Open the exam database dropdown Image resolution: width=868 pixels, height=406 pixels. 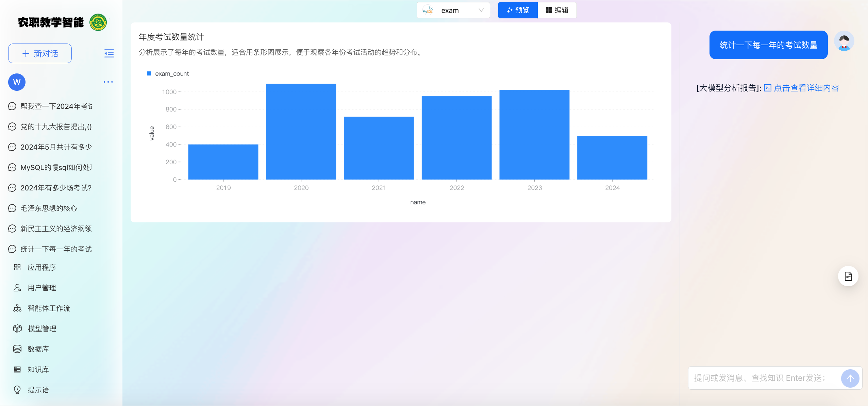tap(453, 11)
